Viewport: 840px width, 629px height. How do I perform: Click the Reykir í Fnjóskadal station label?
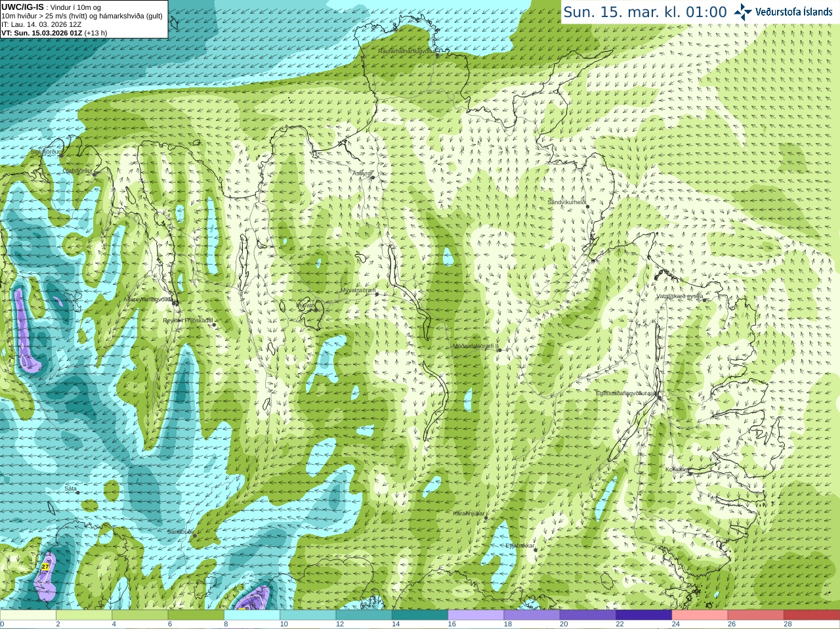pos(188,320)
